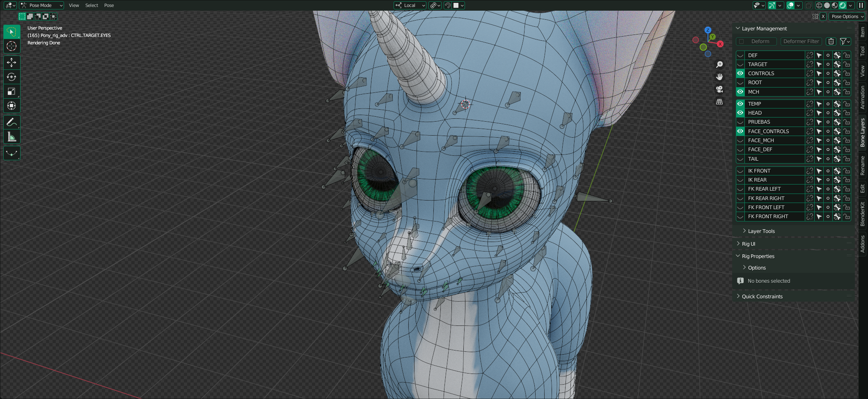Switch to material preview shading
This screenshot has height=399, width=868.
(835, 5)
